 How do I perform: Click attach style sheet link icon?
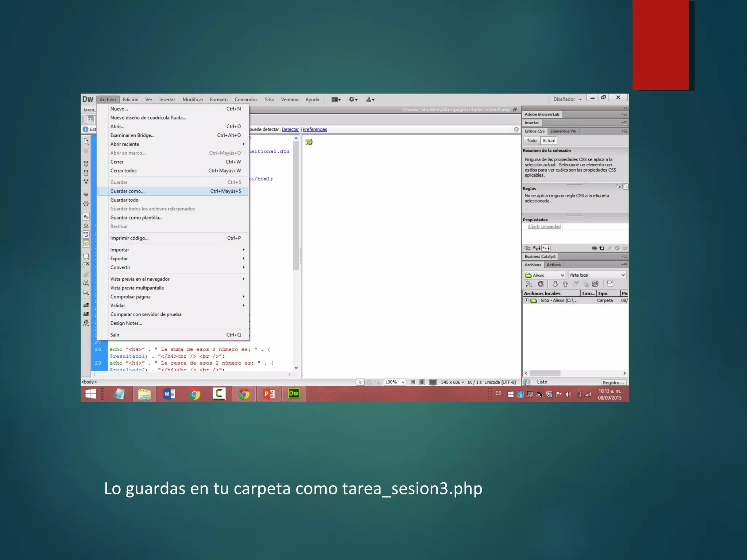(594, 248)
